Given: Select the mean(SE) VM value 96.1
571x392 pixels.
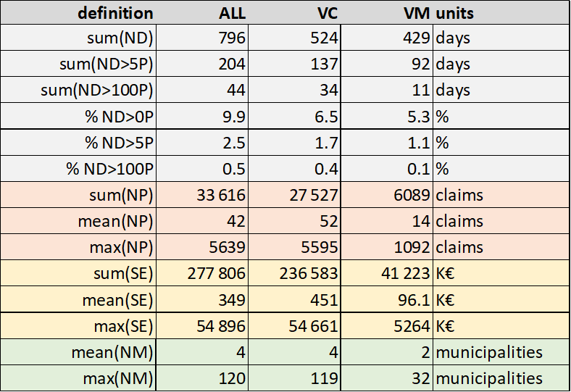Looking at the screenshot, I should pos(413,299).
